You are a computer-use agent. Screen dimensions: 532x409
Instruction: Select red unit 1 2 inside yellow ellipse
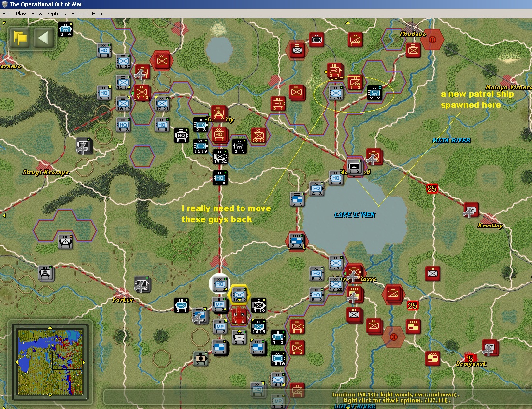355,83
